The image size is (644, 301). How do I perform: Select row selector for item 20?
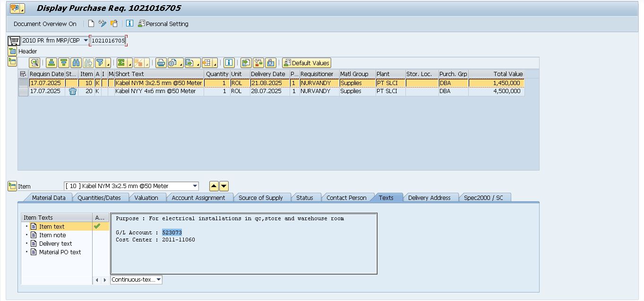coord(23,91)
